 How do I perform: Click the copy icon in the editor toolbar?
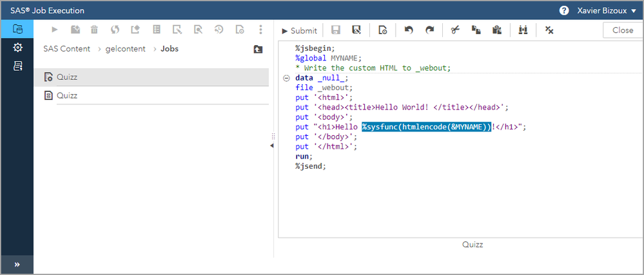pyautogui.click(x=476, y=30)
